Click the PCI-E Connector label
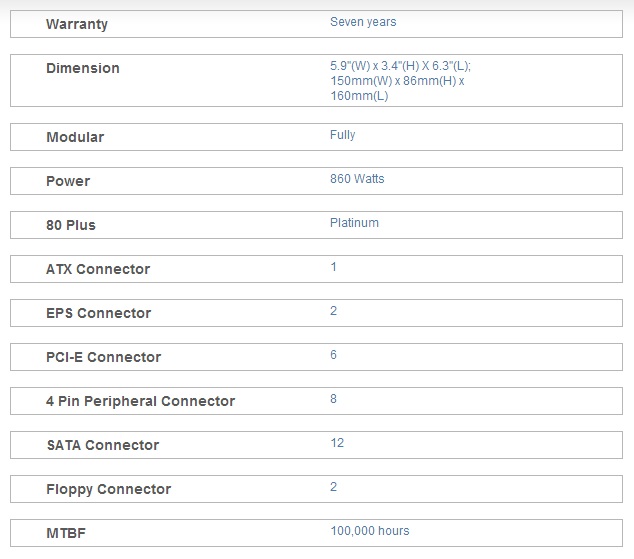The height and width of the screenshot is (559, 634). 103,357
